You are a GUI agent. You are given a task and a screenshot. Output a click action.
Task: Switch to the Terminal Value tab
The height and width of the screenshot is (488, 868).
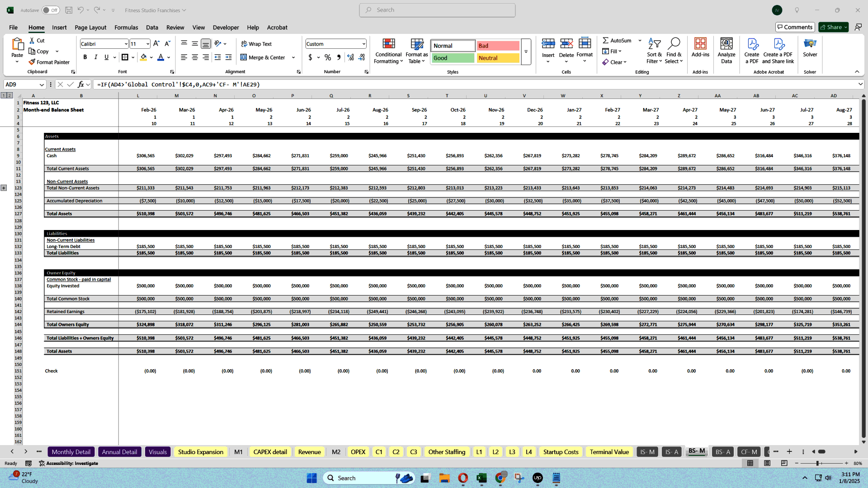[609, 452]
